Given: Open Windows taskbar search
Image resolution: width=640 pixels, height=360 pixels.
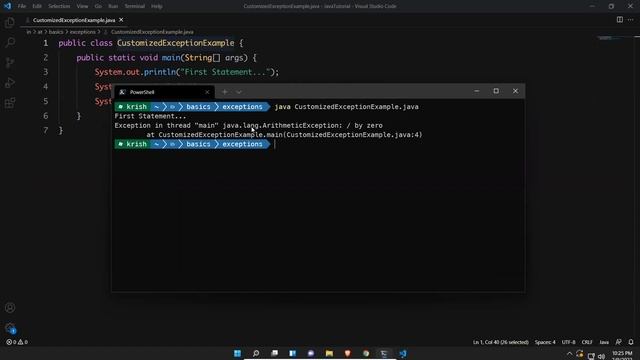Looking at the screenshot, I should [x=256, y=353].
